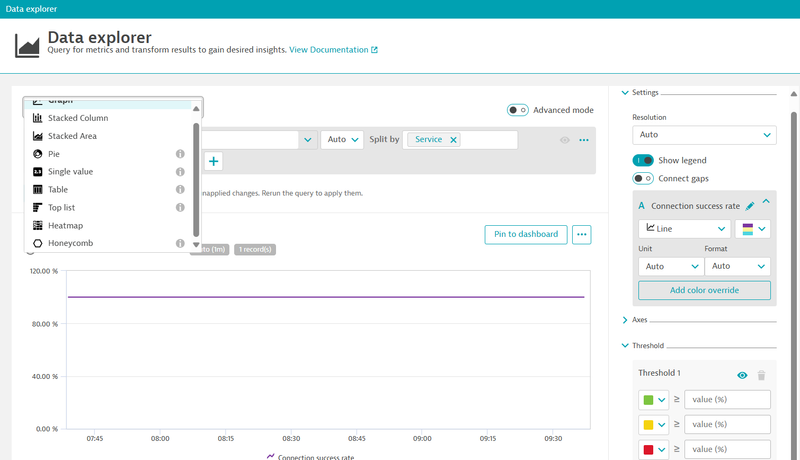Delete Threshold 1 with the trash icon
Viewport: 800px width, 460px height.
point(761,375)
